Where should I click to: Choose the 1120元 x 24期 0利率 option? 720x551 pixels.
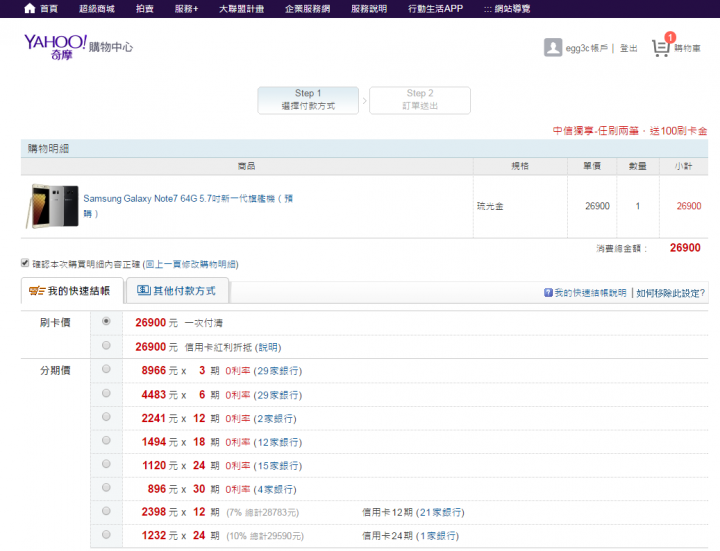106,465
